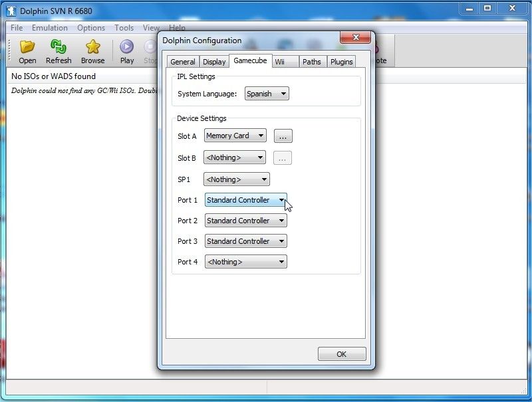
Task: Expand the Slot B device dropdown
Action: pos(235,157)
